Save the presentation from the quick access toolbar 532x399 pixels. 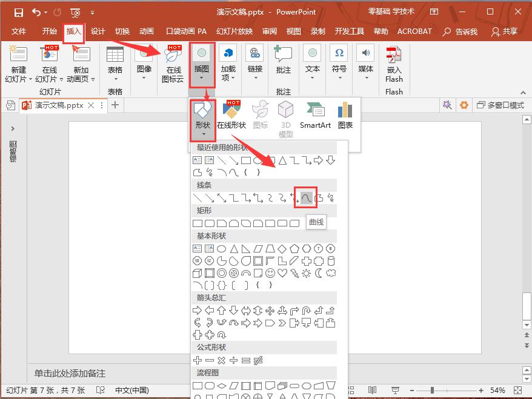tap(19, 13)
